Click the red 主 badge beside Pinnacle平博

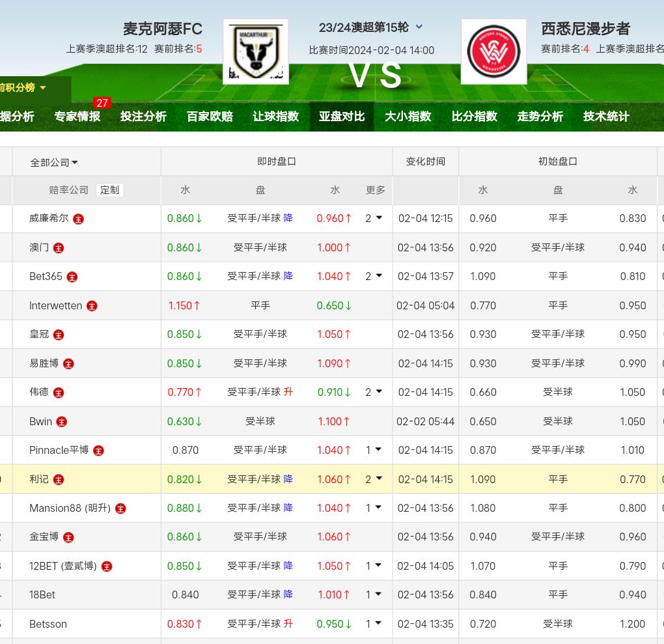coord(98,451)
